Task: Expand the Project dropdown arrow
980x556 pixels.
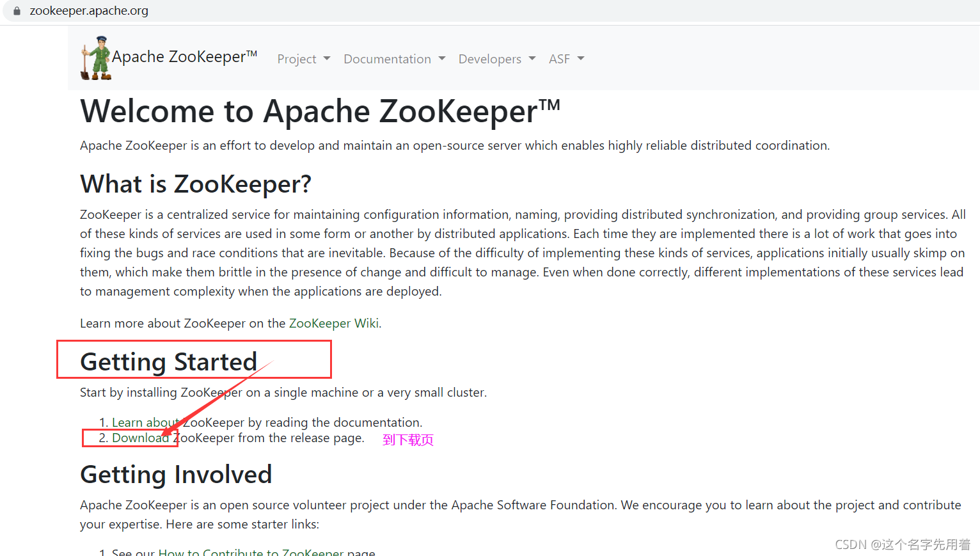Action: pos(327,58)
